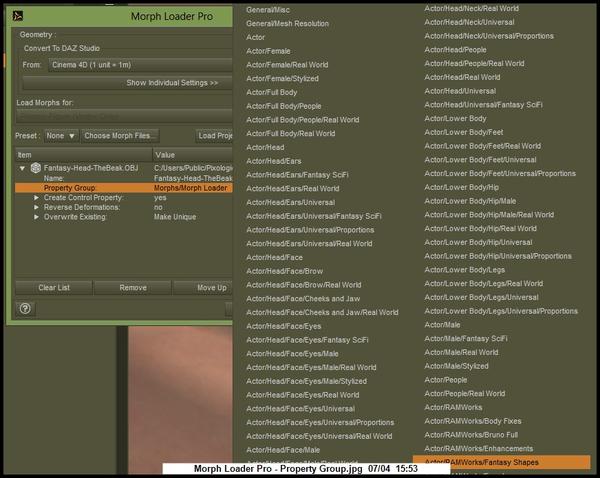
Task: Choose Actor/RAMWorks/Enhancements entry
Action: coord(478,449)
